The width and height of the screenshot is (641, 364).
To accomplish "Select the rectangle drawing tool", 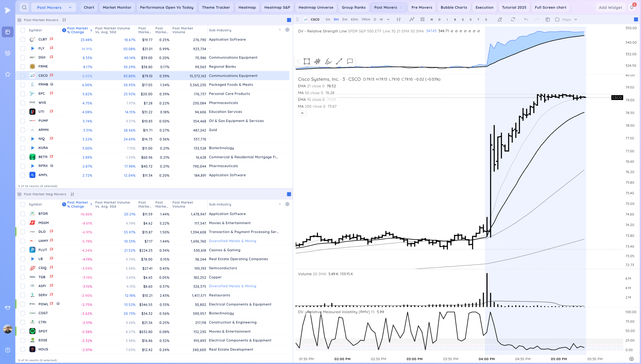I will tap(307, 61).
